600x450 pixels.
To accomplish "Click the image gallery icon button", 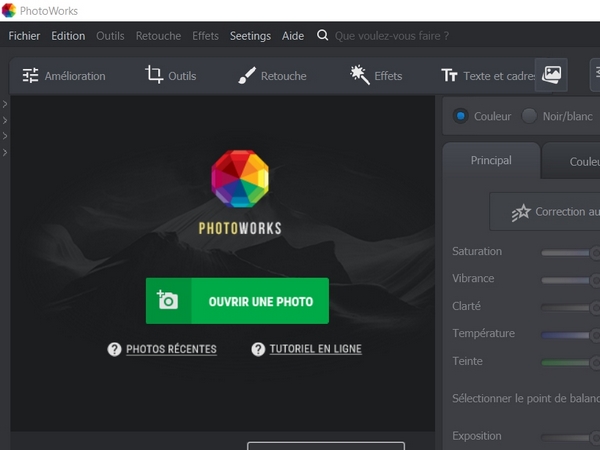I will [x=551, y=75].
